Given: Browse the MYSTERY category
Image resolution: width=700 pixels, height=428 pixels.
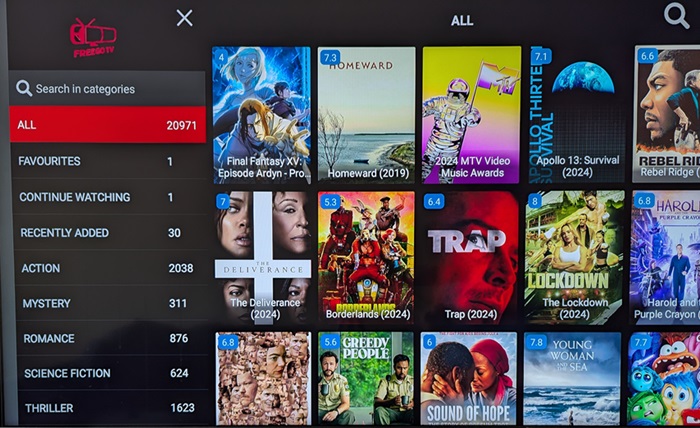Looking at the screenshot, I should coord(112,303).
